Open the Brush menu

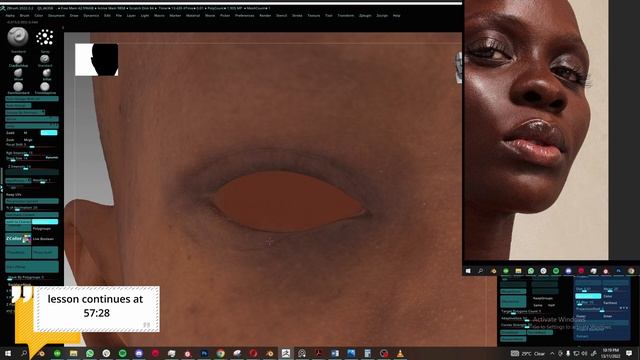click(x=24, y=16)
